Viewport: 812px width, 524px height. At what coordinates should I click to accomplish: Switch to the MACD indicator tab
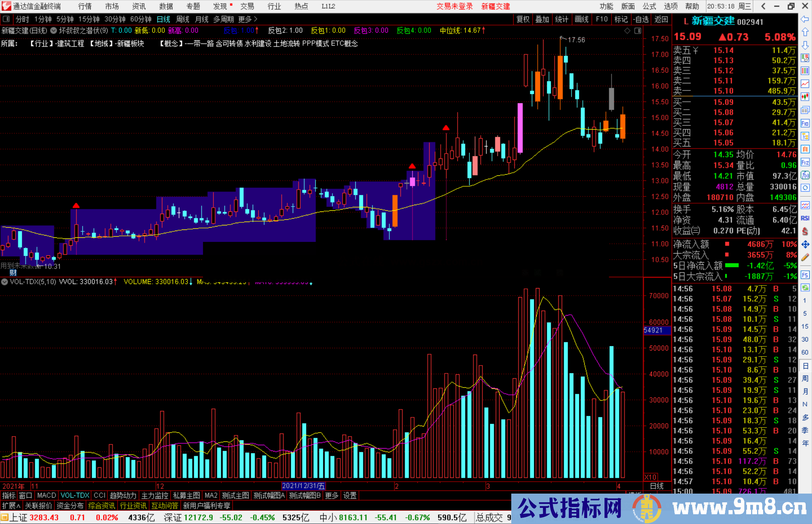(46, 495)
